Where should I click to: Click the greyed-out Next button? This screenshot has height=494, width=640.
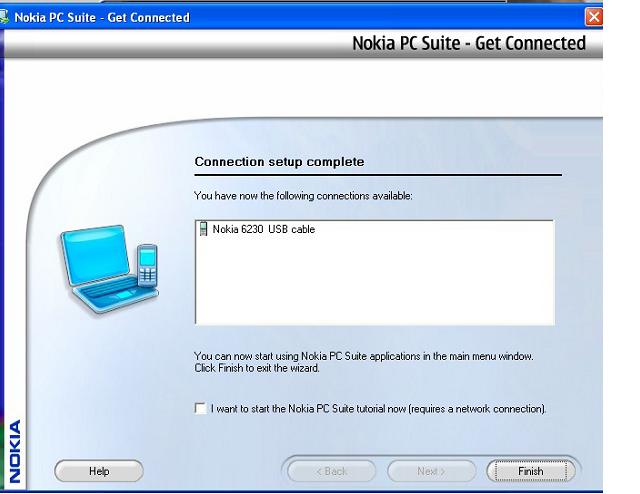pyautogui.click(x=431, y=472)
